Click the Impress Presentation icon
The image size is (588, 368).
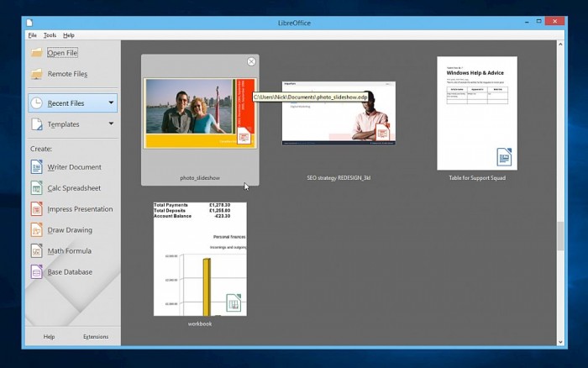coord(36,208)
